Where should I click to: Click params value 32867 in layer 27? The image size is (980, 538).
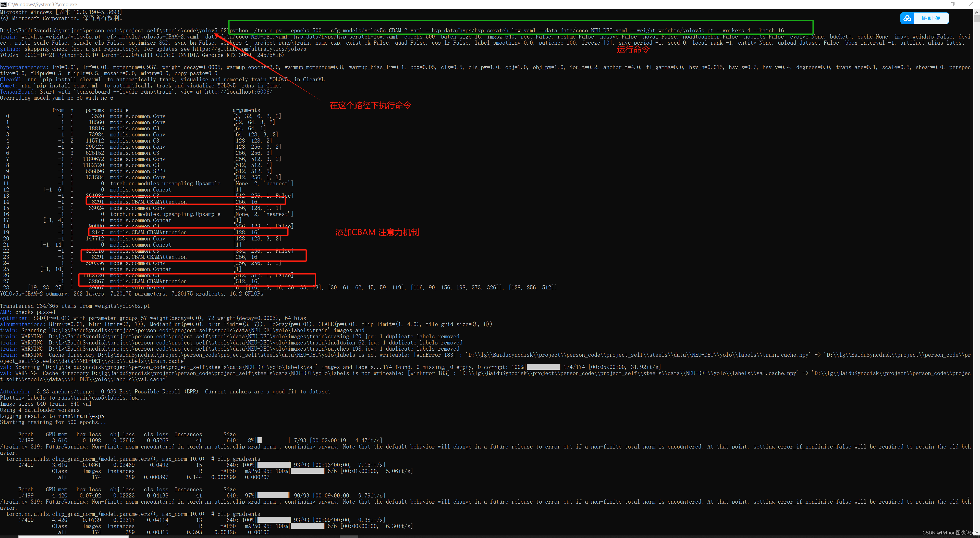pyautogui.click(x=96, y=282)
